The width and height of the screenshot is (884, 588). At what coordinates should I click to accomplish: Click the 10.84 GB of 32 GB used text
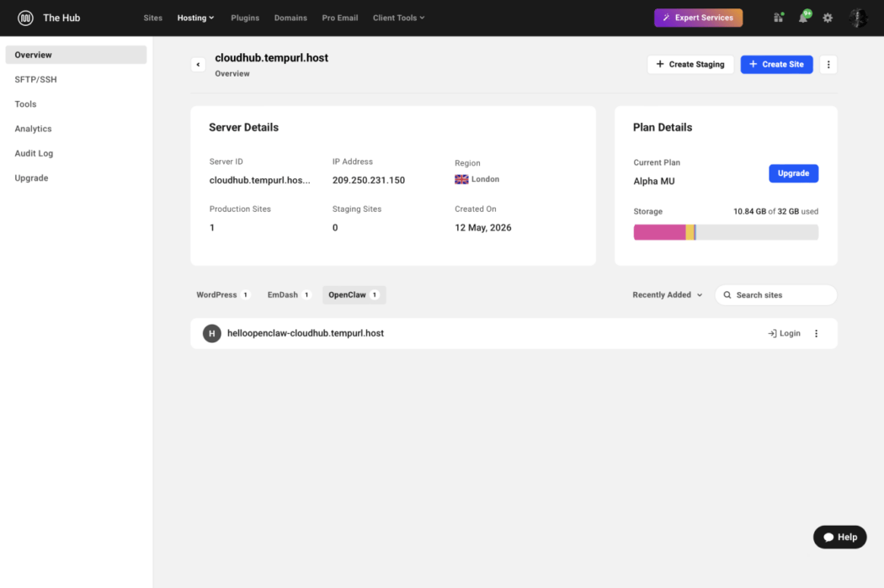click(x=775, y=212)
